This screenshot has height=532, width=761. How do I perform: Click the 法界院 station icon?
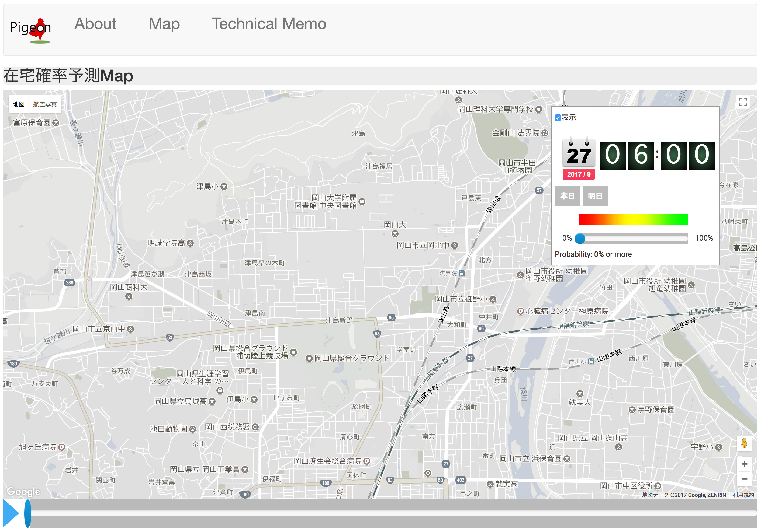[462, 274]
